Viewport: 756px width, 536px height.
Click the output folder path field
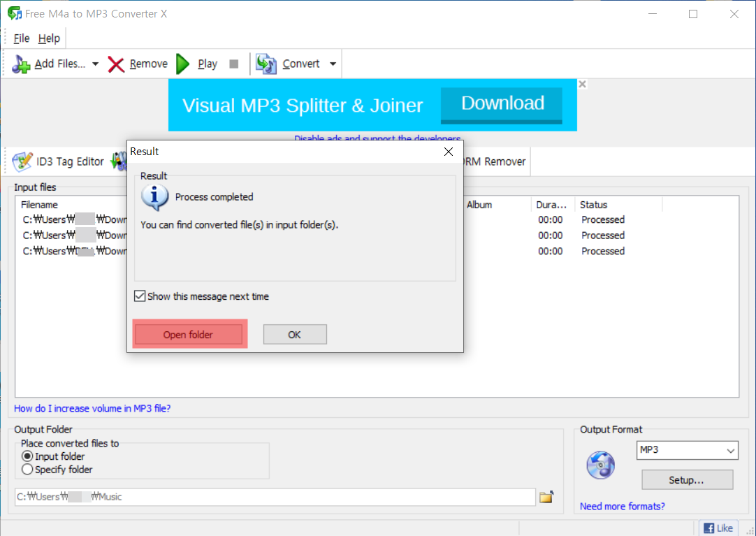click(275, 497)
